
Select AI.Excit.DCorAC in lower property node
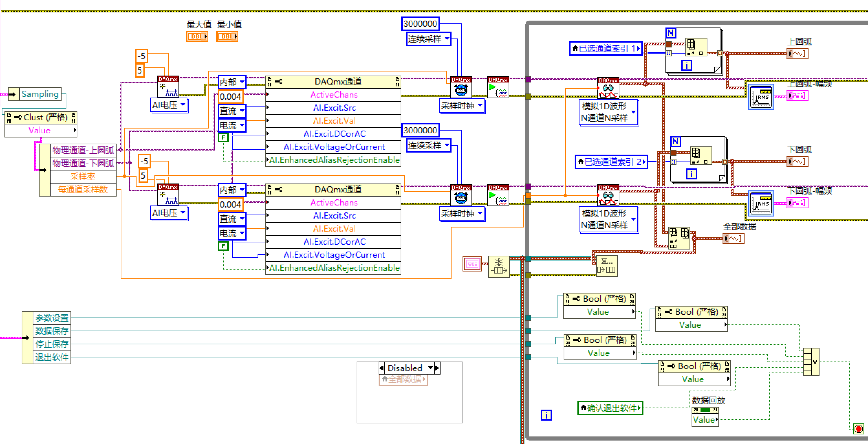click(333, 242)
